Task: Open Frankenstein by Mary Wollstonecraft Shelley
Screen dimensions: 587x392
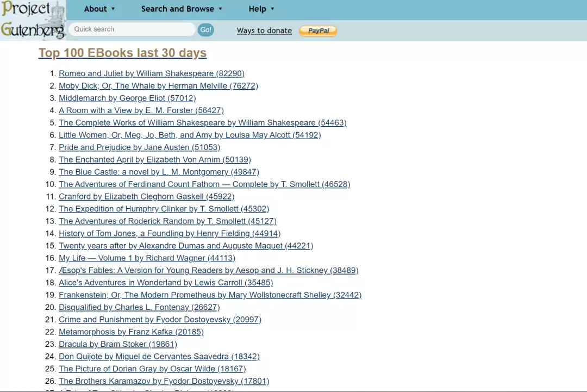Action: [x=210, y=295]
